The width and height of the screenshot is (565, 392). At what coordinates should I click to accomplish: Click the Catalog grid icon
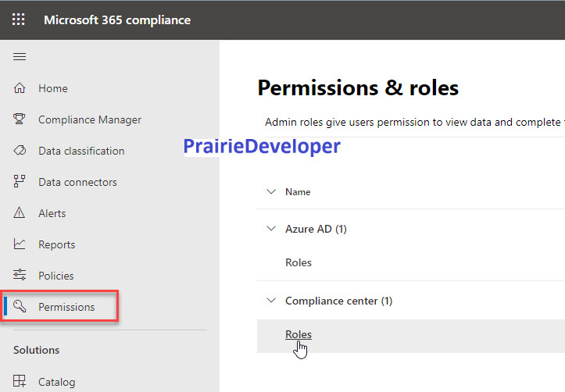[20, 381]
